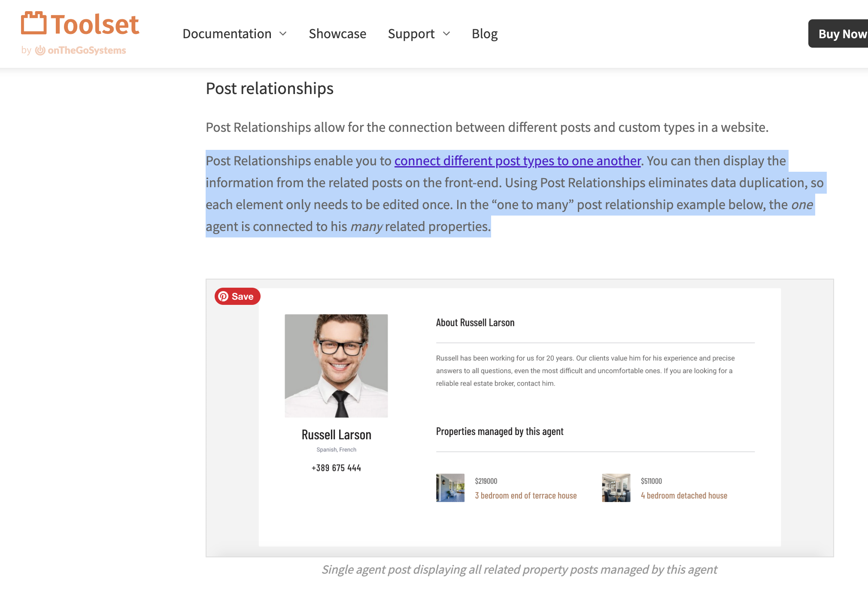Click Russell Larson's profile photo
The width and height of the screenshot is (868, 602).
[336, 365]
